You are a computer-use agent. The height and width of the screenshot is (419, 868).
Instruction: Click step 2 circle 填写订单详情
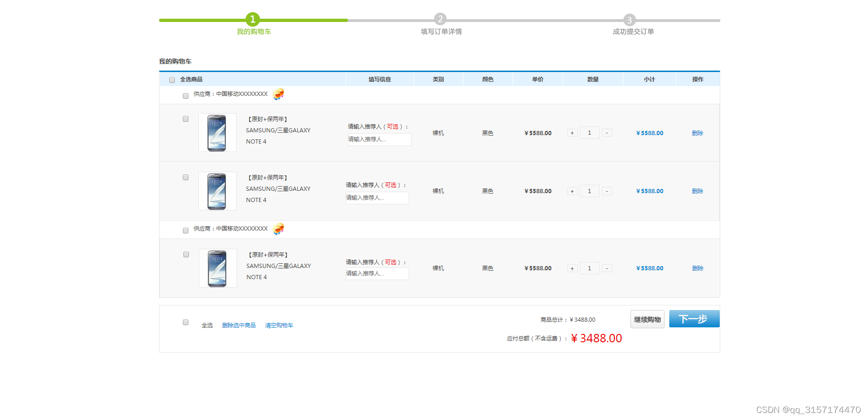[x=440, y=19]
